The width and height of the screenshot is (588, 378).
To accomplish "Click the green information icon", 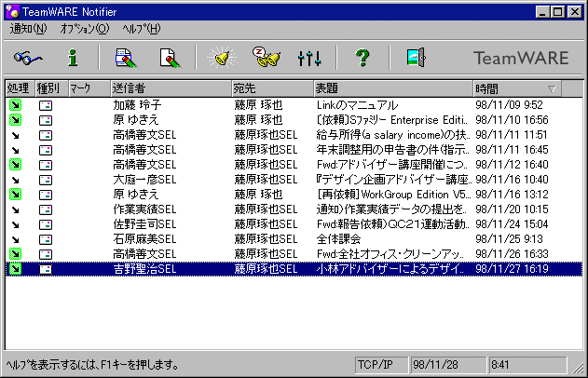I will pos(72,58).
